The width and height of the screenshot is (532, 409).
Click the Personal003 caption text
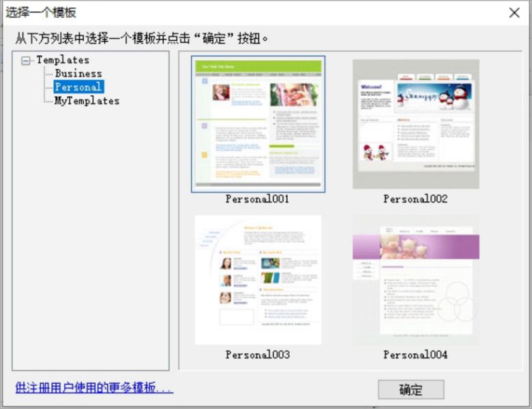[258, 355]
